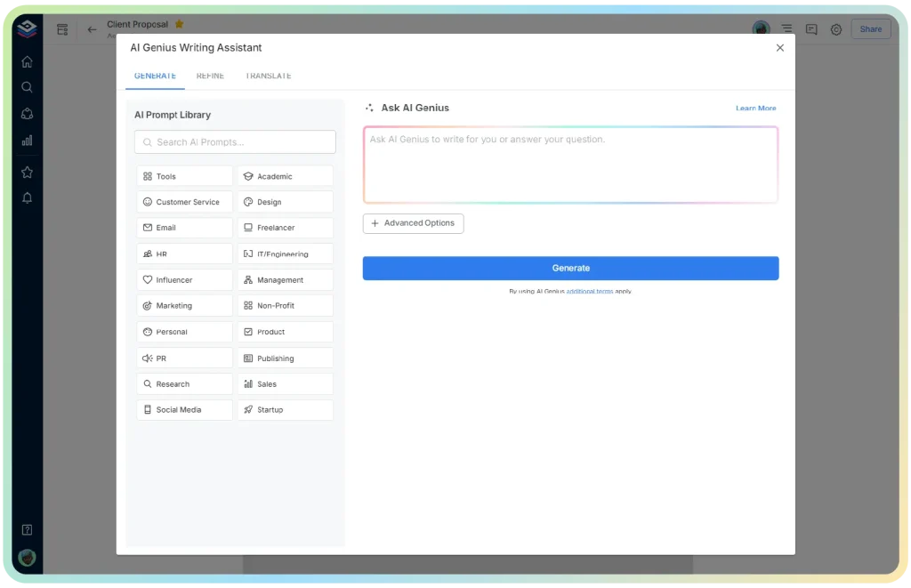Image resolution: width=911 pixels, height=588 pixels.
Task: Choose the Research prompt category
Action: (185, 384)
